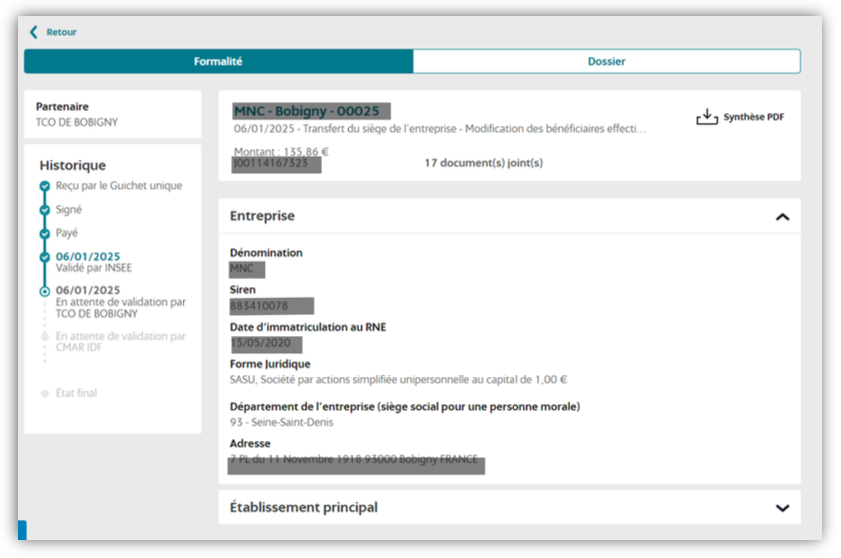Click the grey dot beside État final
The width and height of the screenshot is (841, 558).
pos(44,394)
